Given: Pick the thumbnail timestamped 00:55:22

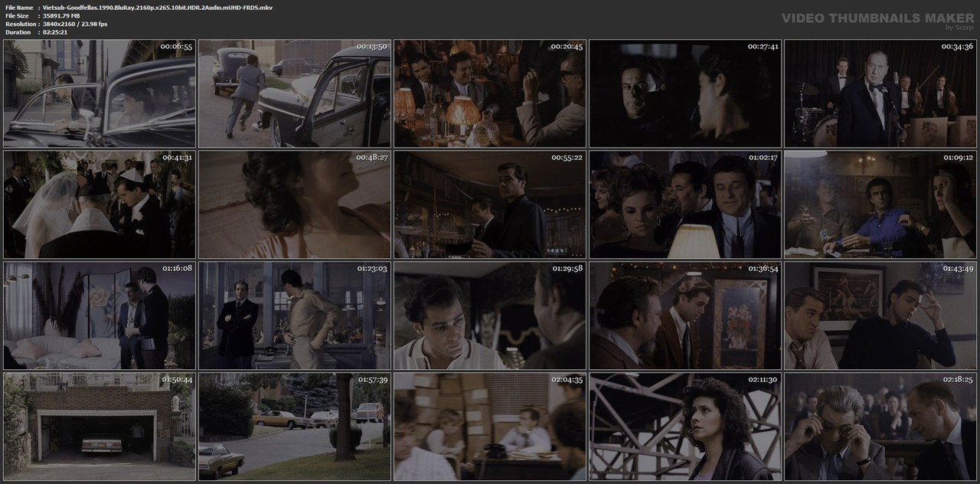Looking at the screenshot, I should pyautogui.click(x=490, y=204).
